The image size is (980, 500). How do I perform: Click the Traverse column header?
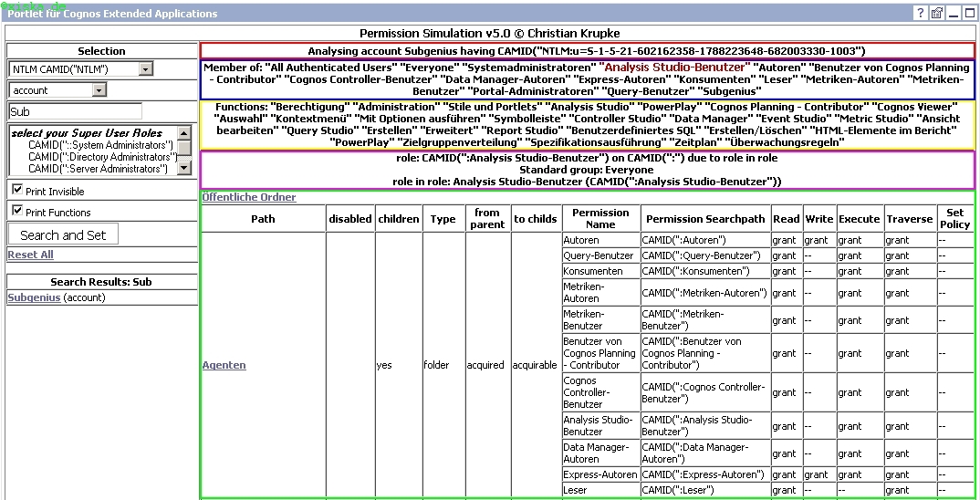[910, 219]
